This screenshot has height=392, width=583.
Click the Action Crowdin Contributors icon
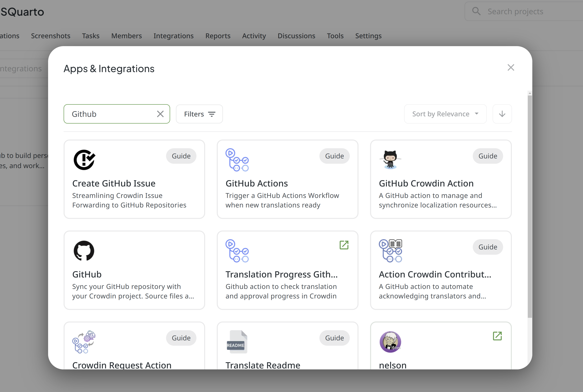pos(390,251)
